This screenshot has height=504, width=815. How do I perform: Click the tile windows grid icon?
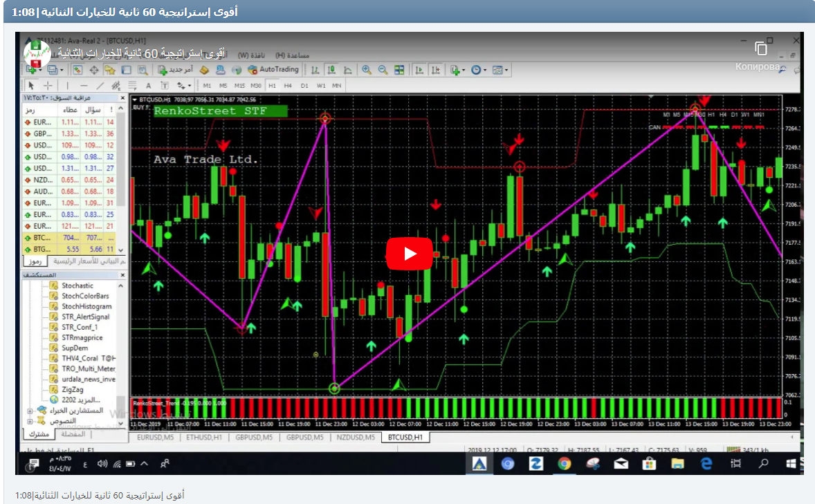pyautogui.click(x=399, y=70)
